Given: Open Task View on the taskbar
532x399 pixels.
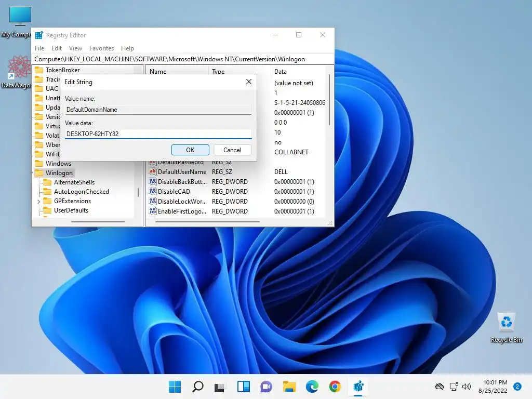Looking at the screenshot, I should point(220,387).
